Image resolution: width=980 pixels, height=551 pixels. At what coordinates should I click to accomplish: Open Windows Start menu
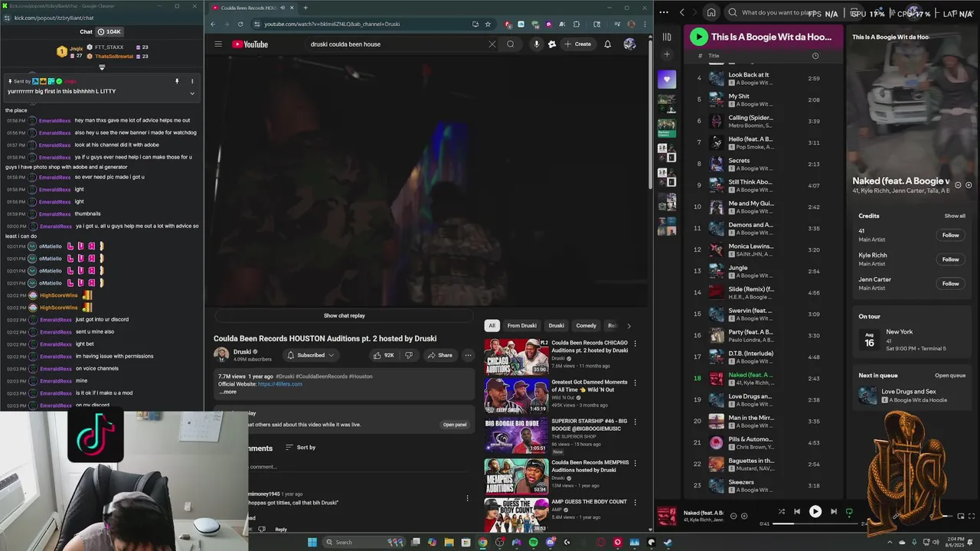click(312, 543)
